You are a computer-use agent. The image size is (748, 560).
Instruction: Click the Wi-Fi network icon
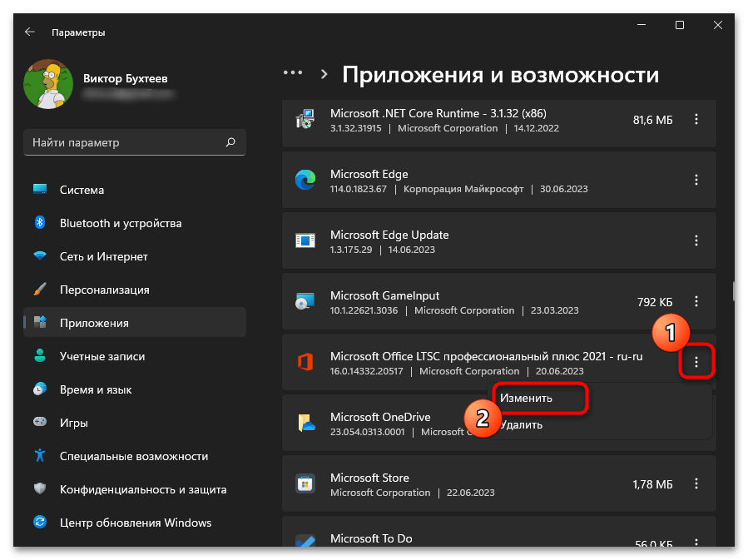[40, 255]
